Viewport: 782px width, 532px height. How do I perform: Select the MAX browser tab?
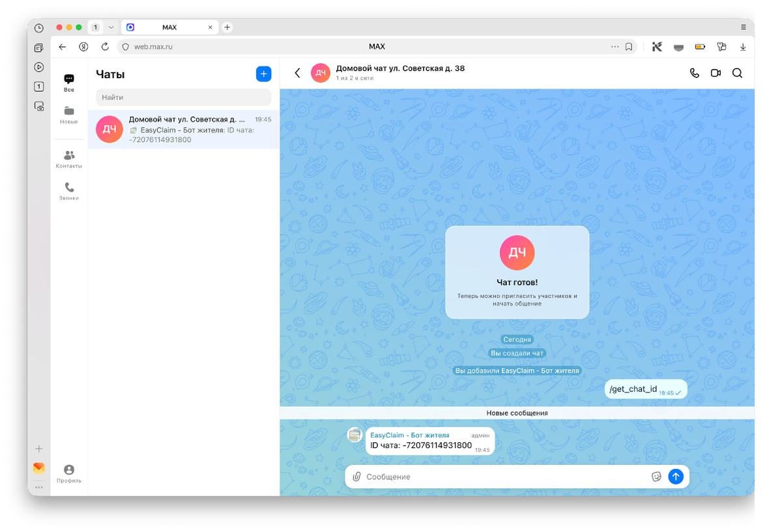click(x=169, y=27)
